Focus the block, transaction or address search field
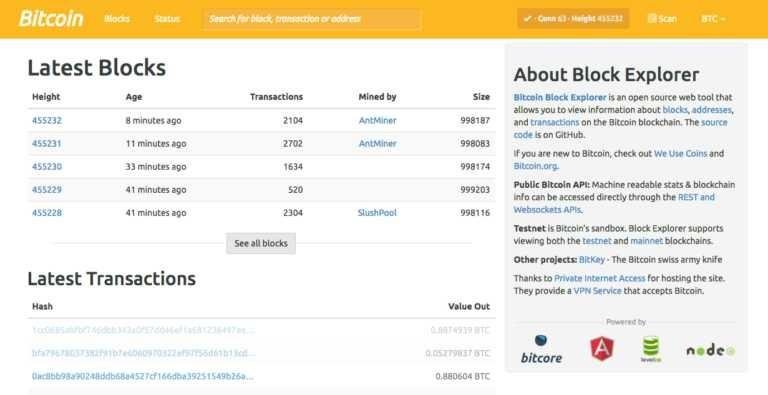The image size is (768, 395). tap(312, 19)
